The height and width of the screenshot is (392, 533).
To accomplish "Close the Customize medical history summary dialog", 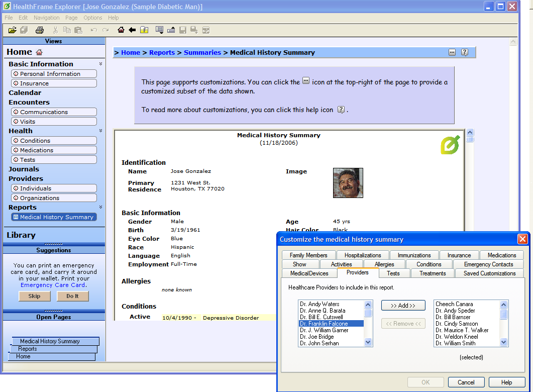I will tap(522, 239).
